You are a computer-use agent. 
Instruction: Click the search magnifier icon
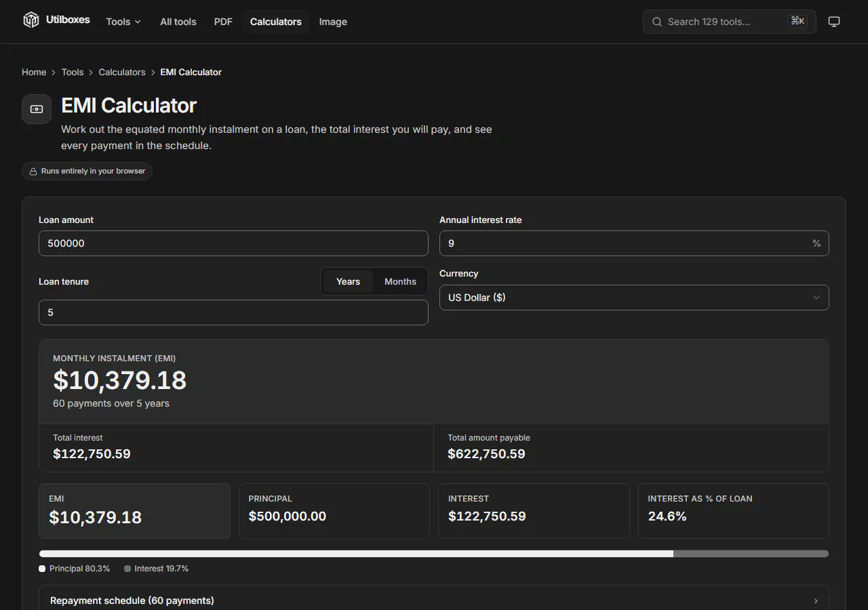click(657, 22)
